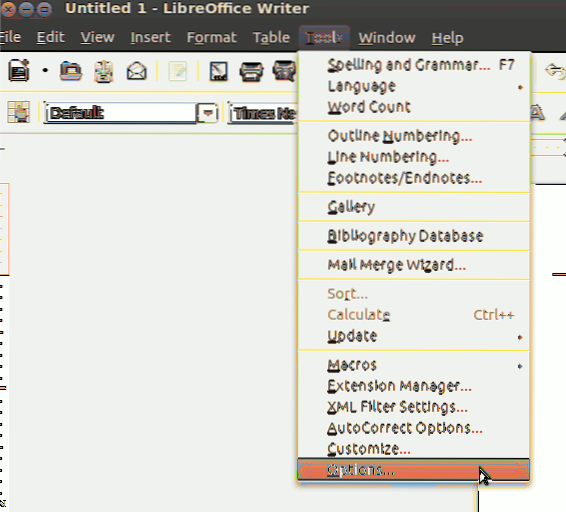This screenshot has height=512, width=566.
Task: Open Extension Manager entry
Action: (414, 386)
